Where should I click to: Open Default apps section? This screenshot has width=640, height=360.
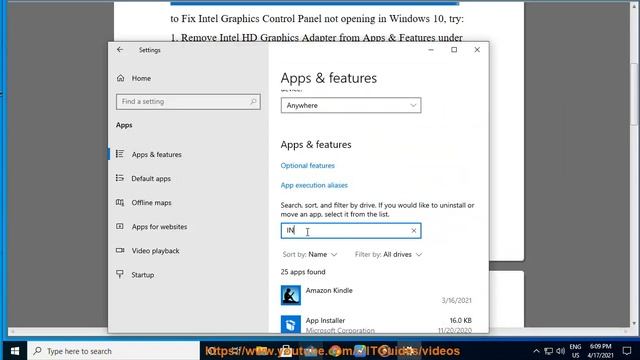151,178
